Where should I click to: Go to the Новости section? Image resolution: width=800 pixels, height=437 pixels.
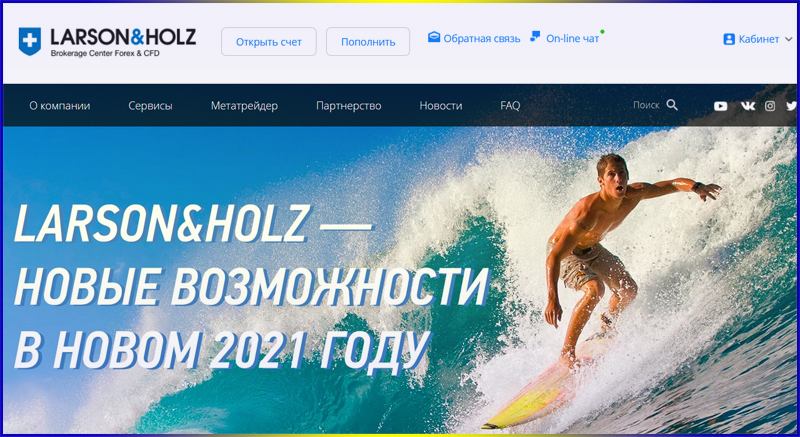click(x=441, y=106)
